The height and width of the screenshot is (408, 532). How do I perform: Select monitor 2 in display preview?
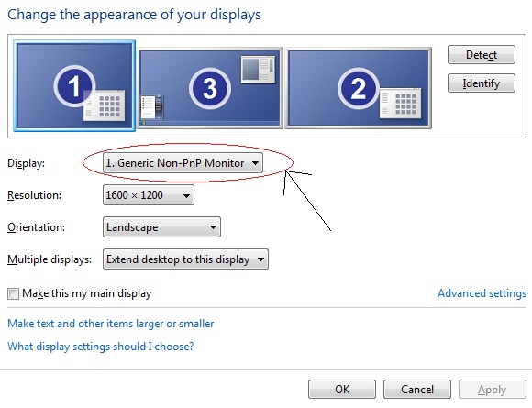coord(359,88)
